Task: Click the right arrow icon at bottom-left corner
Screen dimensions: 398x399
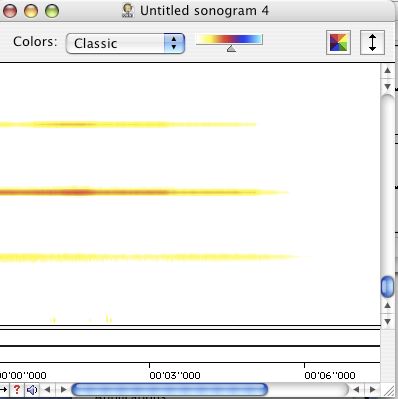Action: (3, 389)
